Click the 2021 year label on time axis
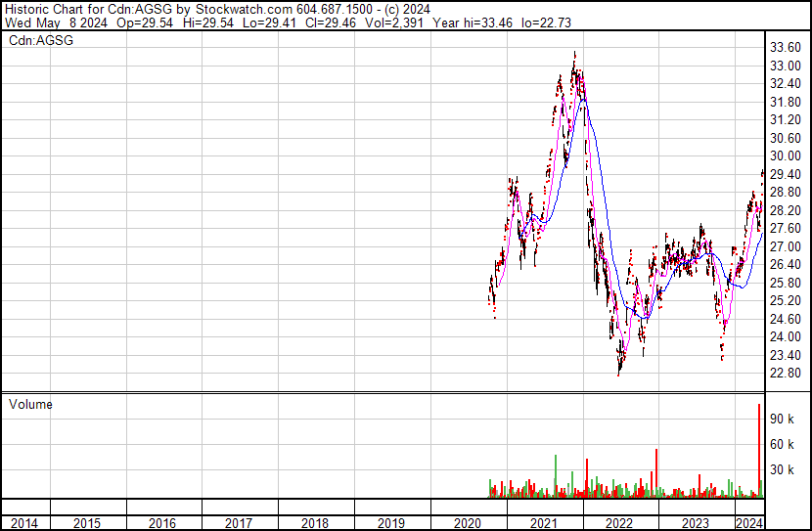This screenshot has width=812, height=531. pos(543,523)
